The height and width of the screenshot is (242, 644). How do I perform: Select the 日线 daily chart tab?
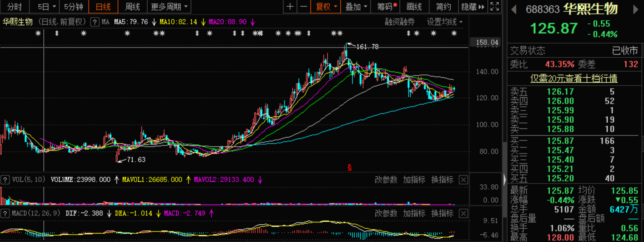click(x=103, y=7)
